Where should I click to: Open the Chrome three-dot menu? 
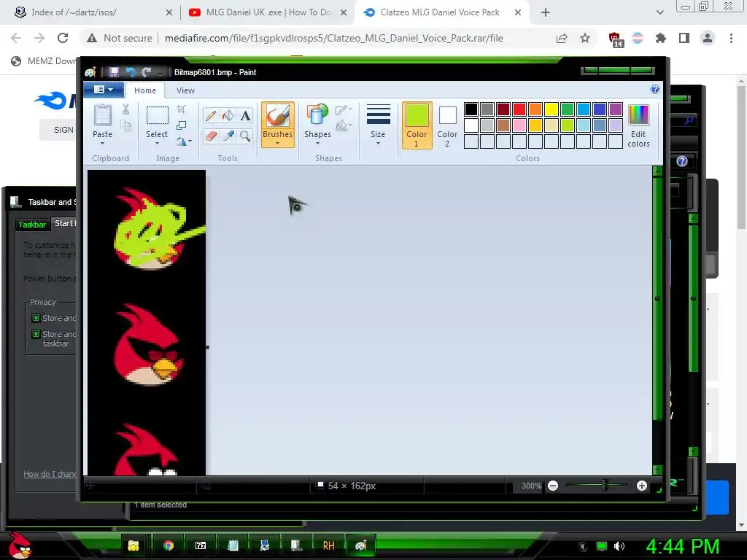tap(731, 38)
